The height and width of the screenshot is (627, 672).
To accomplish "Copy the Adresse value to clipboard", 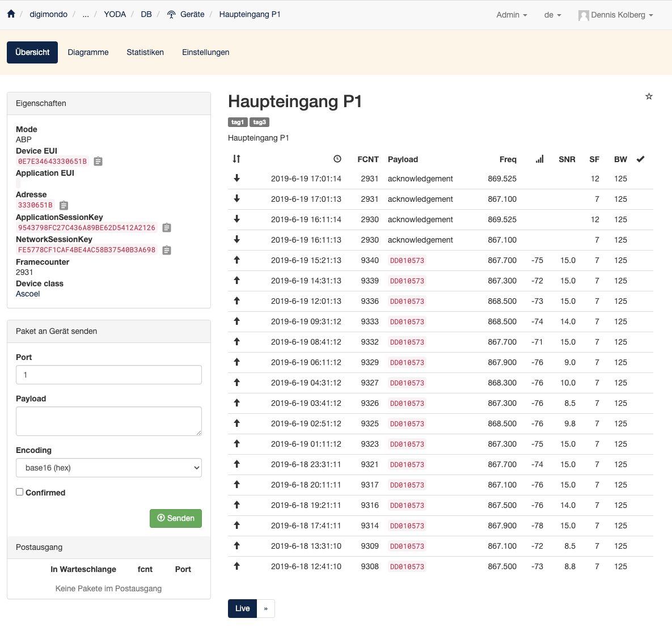I will click(x=64, y=205).
